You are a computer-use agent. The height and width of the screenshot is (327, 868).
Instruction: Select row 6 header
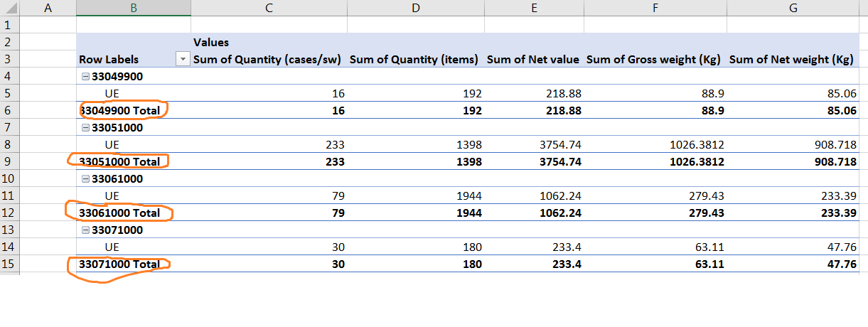[x=10, y=110]
